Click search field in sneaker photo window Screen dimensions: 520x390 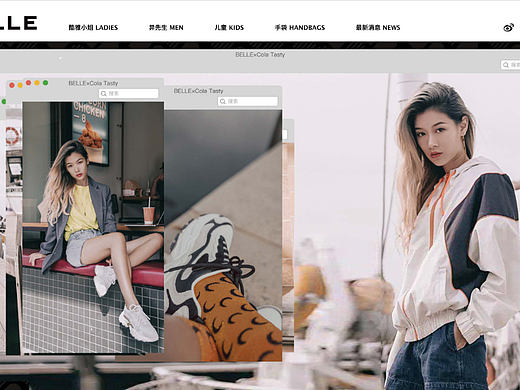click(x=248, y=101)
